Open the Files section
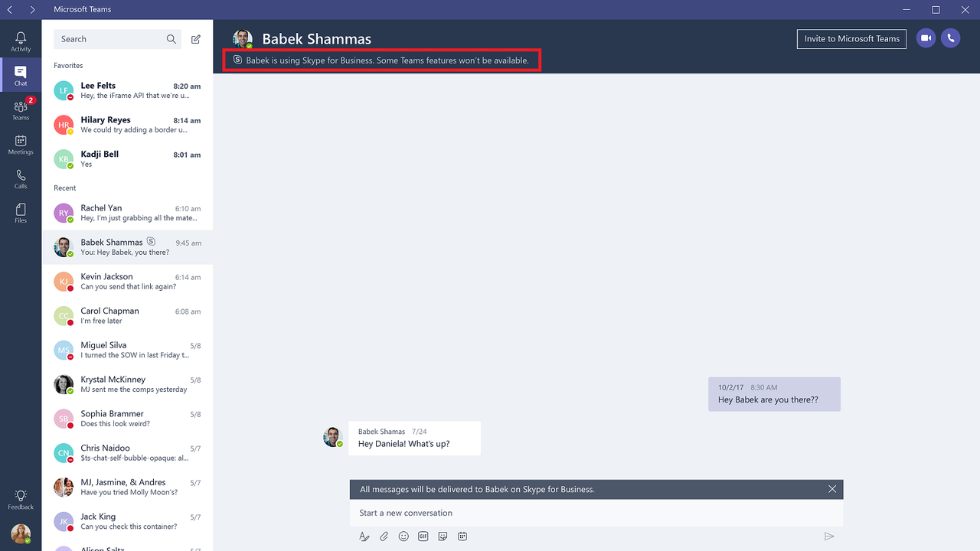This screenshot has width=980, height=551. [21, 213]
